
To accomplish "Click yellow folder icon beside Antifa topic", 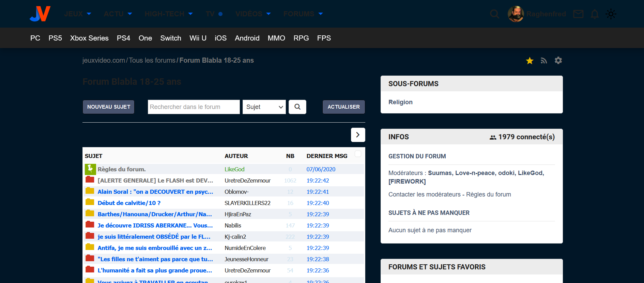I will point(90,247).
